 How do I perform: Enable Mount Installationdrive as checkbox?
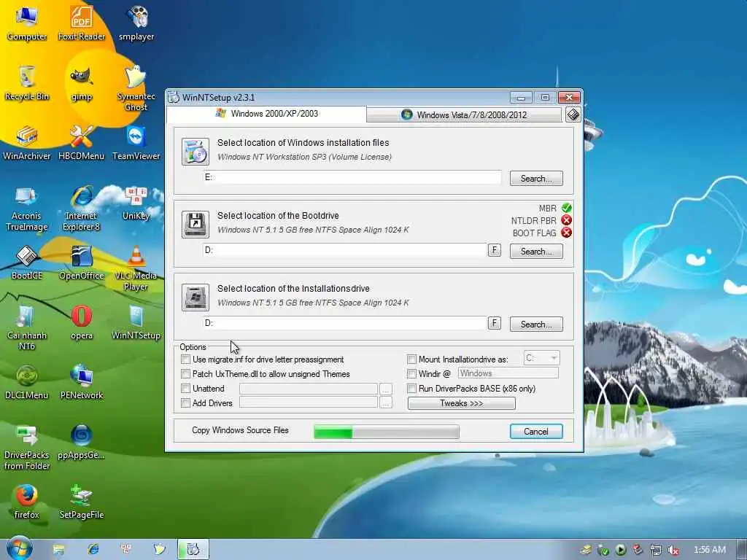click(411, 359)
